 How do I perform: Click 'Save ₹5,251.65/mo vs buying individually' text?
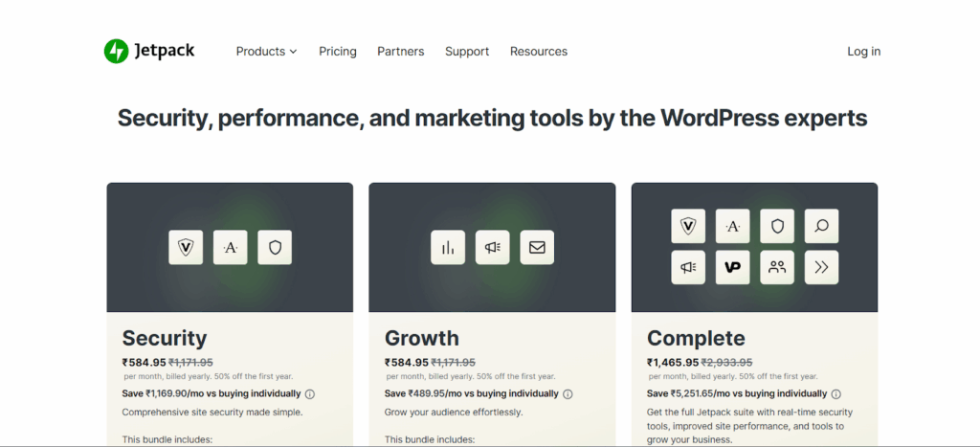point(737,393)
